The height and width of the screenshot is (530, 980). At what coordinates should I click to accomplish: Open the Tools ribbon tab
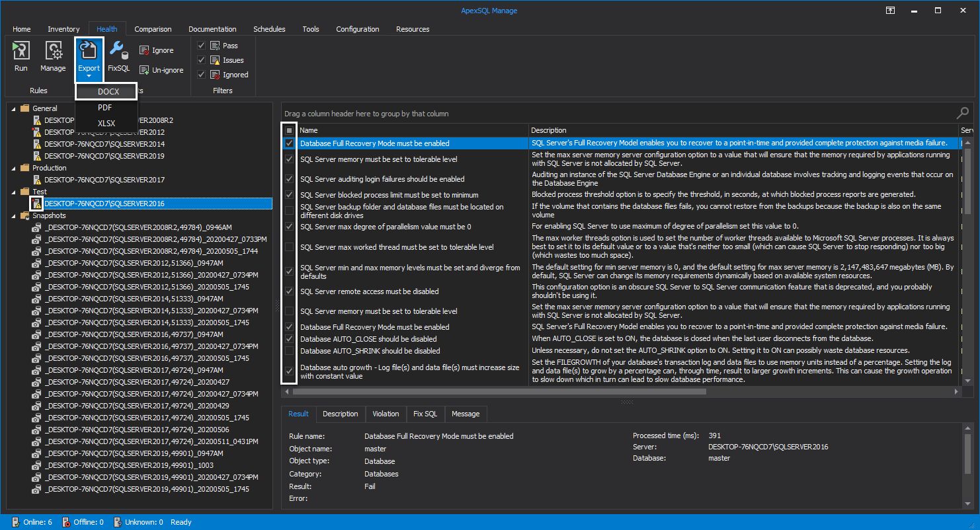pyautogui.click(x=311, y=29)
